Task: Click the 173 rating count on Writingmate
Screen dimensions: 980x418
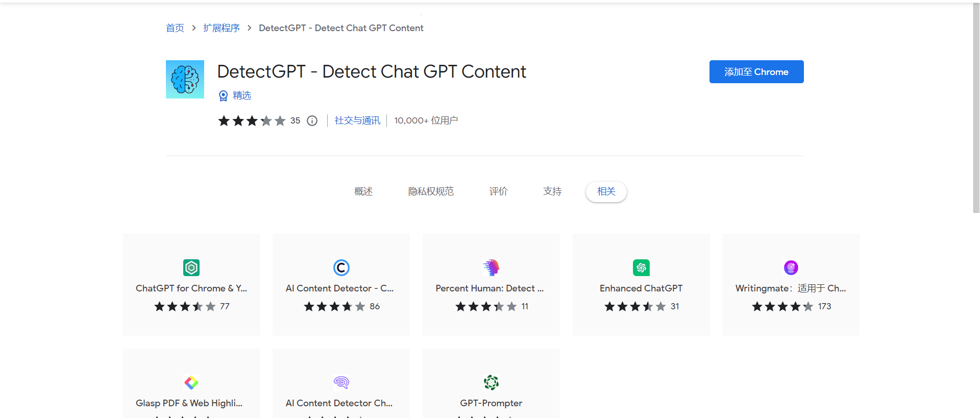Action: point(824,306)
